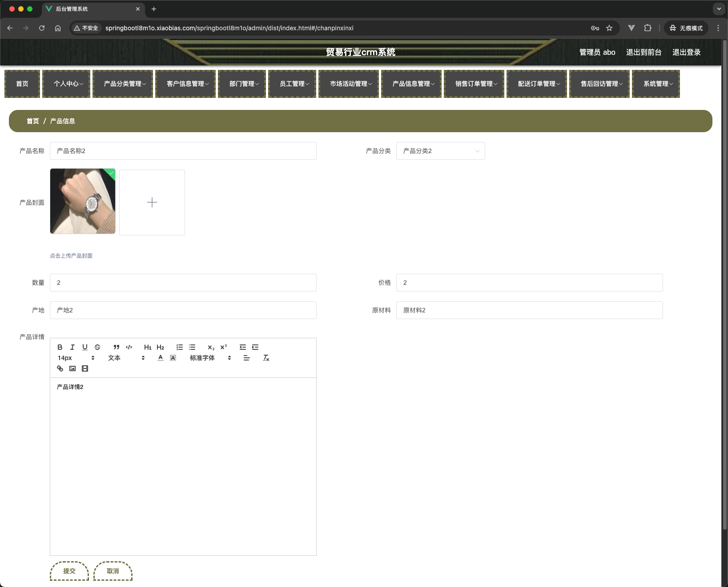Image resolution: width=728 pixels, height=587 pixels.
Task: Click 退出登录 logout link
Action: tap(686, 52)
